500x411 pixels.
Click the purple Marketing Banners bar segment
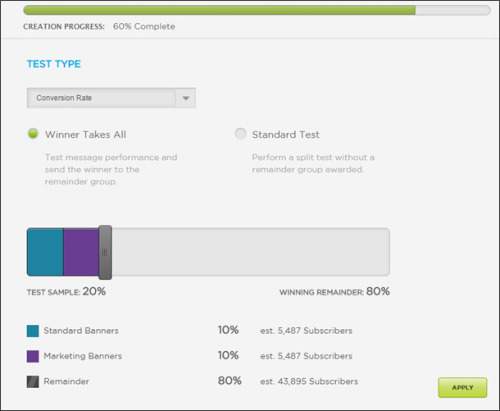pos(81,252)
